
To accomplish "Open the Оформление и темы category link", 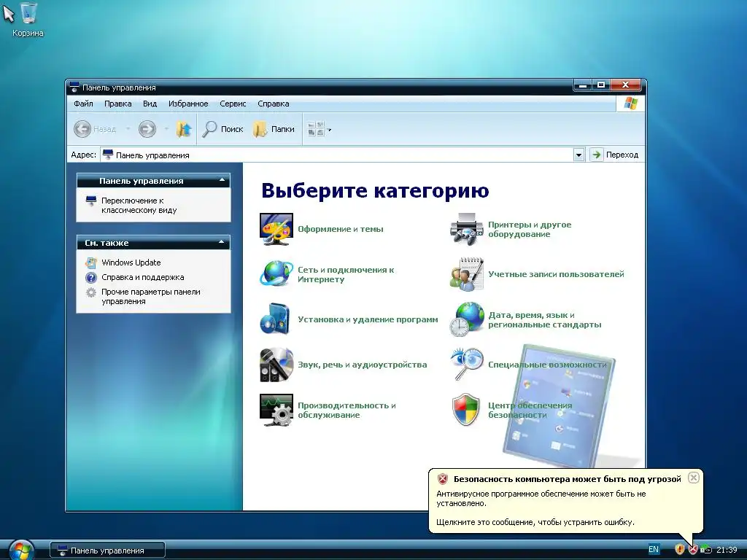I will click(340, 229).
